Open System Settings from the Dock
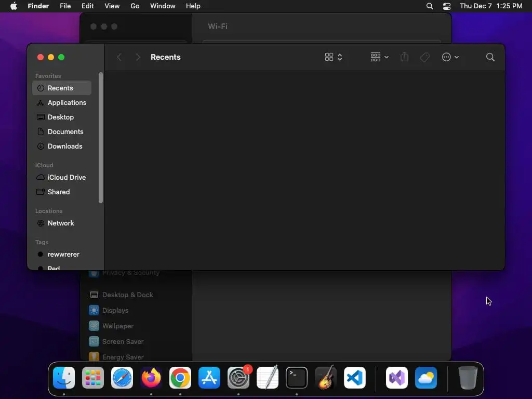Screen dimensions: 532x399 (x=238, y=378)
